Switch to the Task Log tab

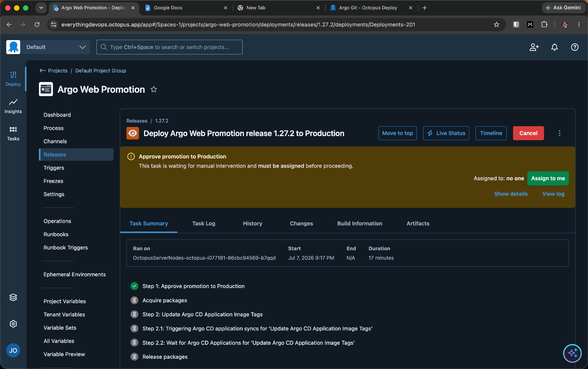point(204,223)
